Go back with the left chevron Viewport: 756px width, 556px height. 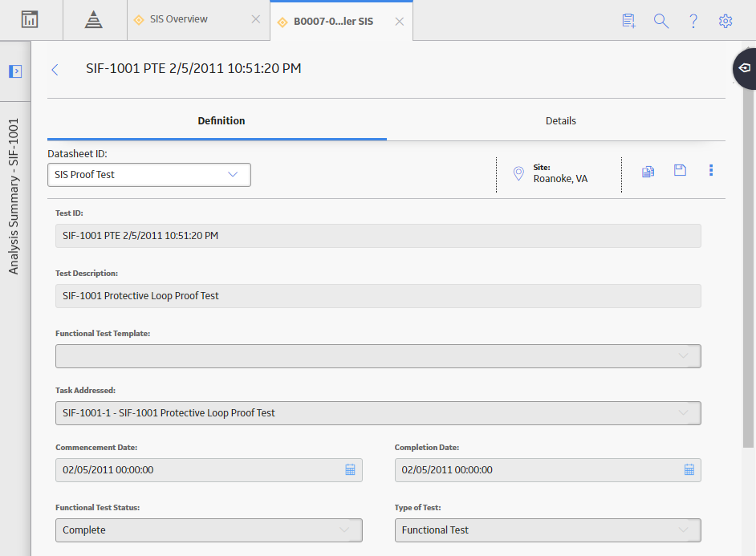pos(55,70)
